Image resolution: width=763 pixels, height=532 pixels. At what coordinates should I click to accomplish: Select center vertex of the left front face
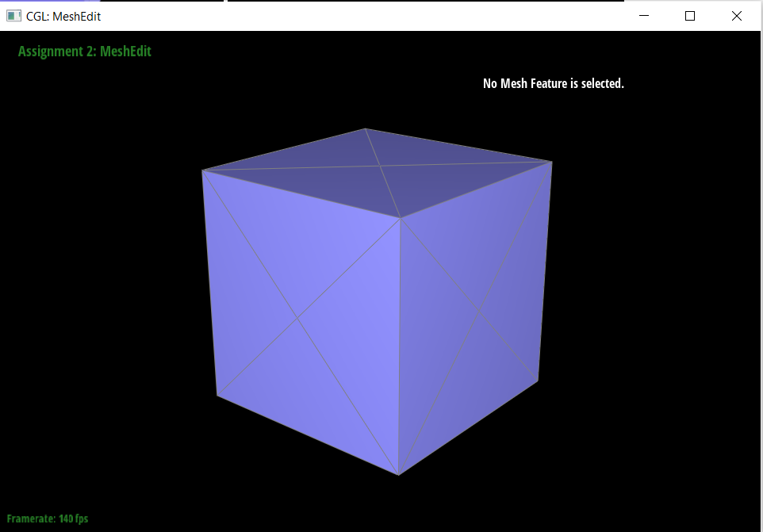[x=298, y=319]
